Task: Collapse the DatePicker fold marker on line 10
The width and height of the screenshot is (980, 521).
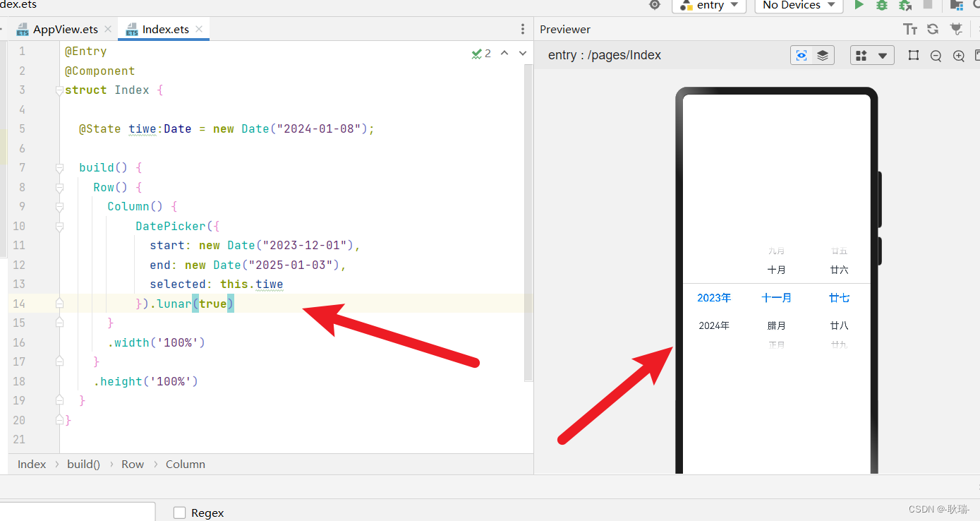Action: 59,226
